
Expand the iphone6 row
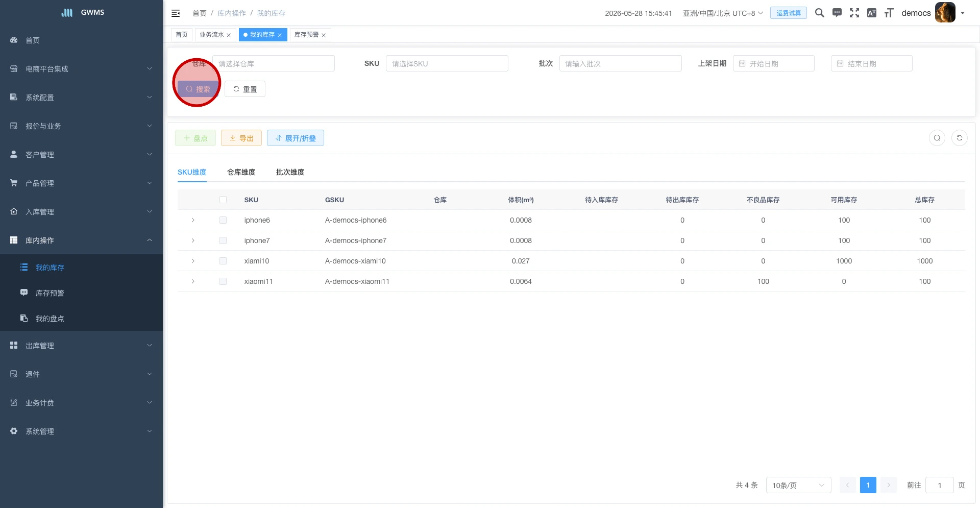point(193,220)
